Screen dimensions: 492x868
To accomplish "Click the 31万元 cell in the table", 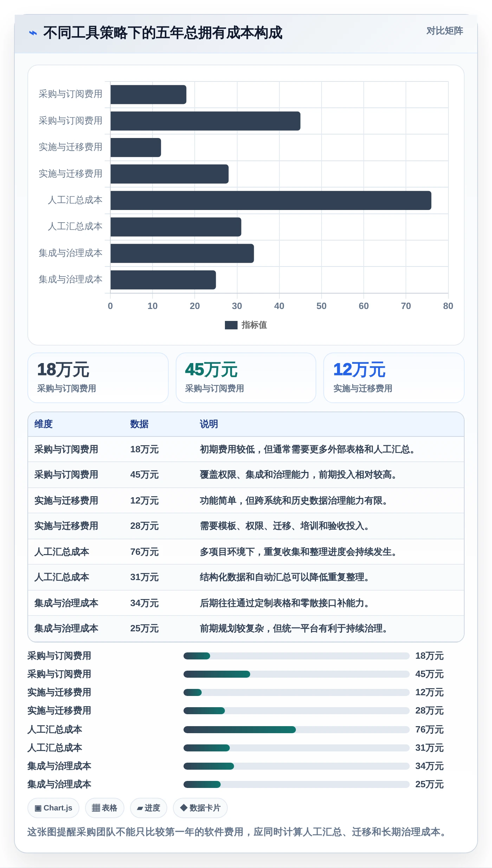I will [144, 577].
